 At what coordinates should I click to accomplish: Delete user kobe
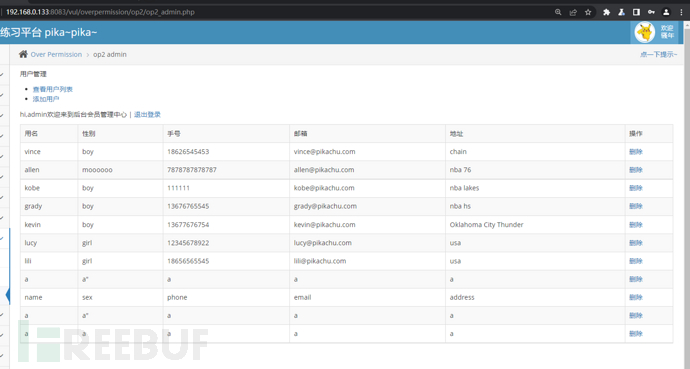click(636, 188)
